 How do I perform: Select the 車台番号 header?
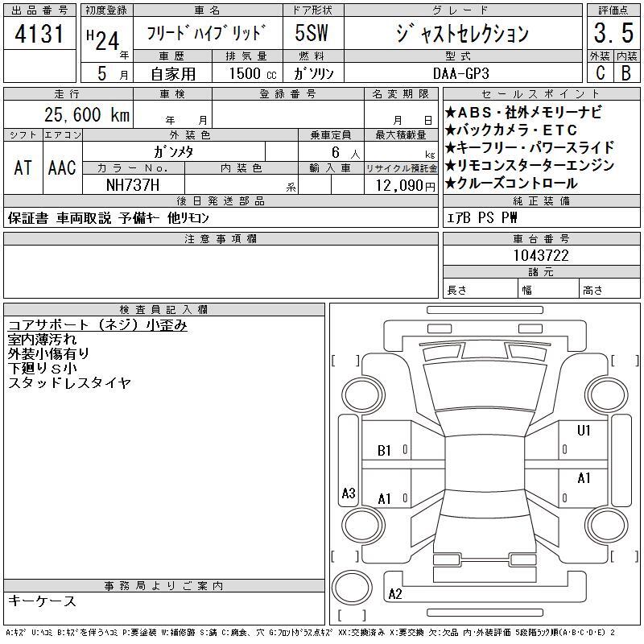click(541, 239)
